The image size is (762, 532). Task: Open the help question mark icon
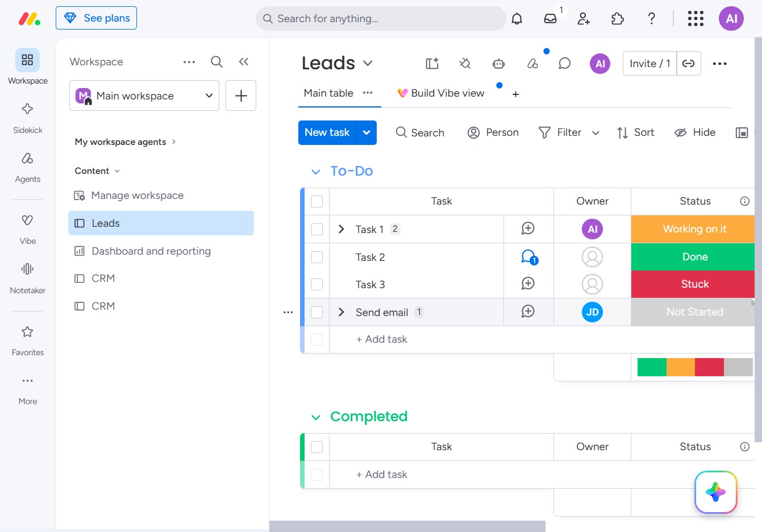tap(652, 19)
